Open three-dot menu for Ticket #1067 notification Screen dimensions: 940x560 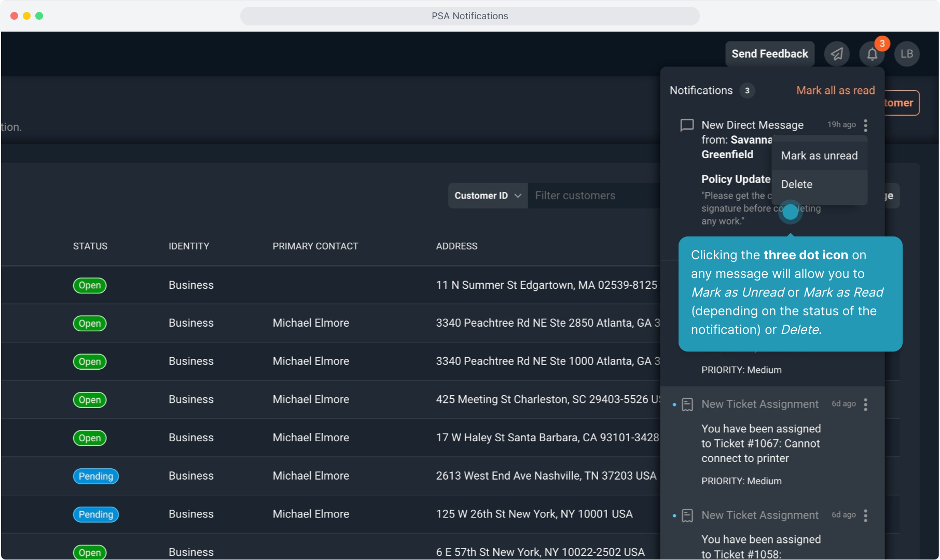pos(865,404)
